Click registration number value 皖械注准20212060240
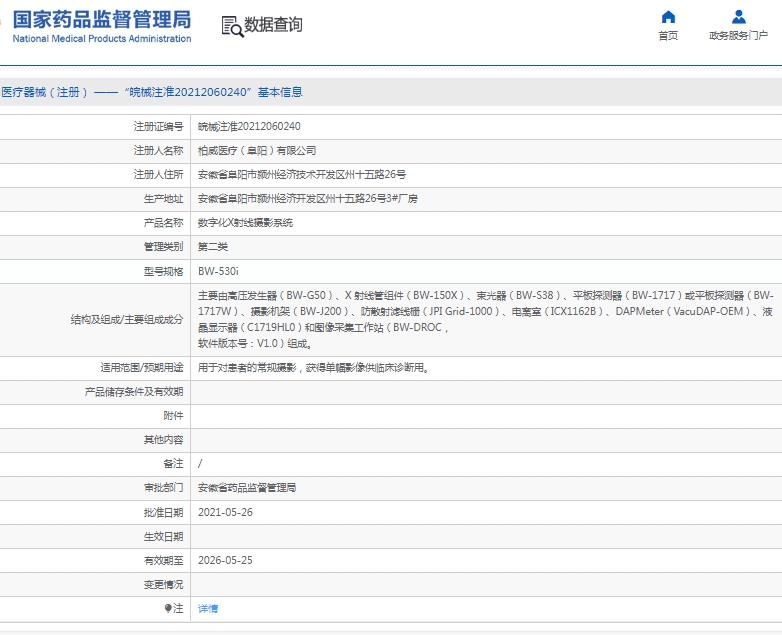 point(249,127)
